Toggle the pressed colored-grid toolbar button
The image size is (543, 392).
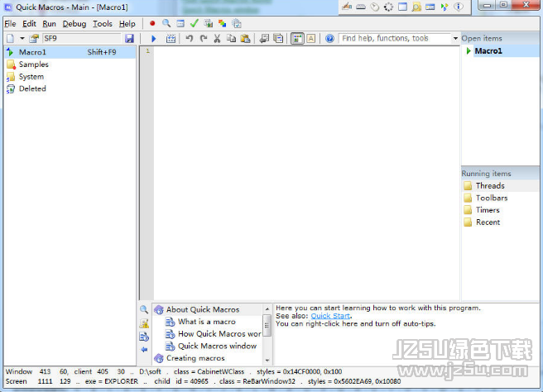(x=297, y=38)
